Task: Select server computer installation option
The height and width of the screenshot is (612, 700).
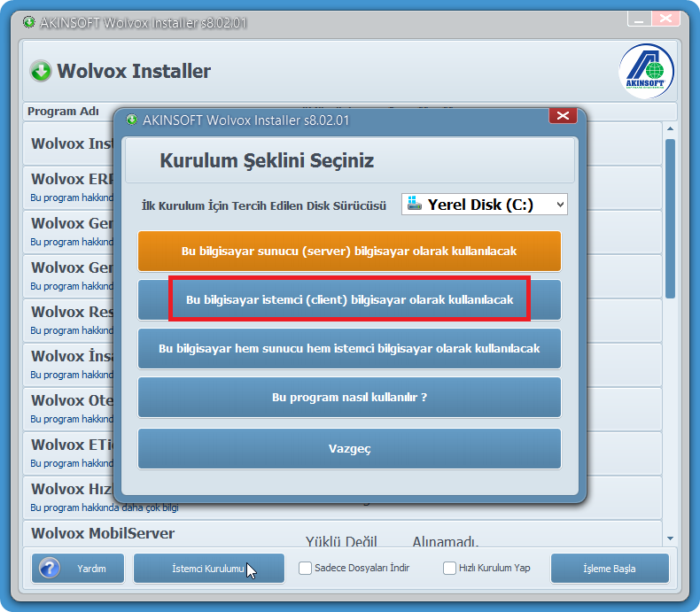Action: 349,252
